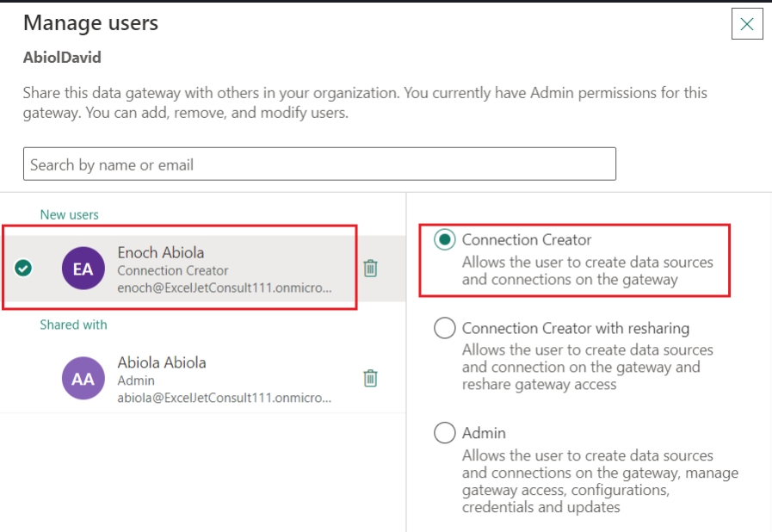
Task: Click the Search by name or email field
Action: (319, 164)
